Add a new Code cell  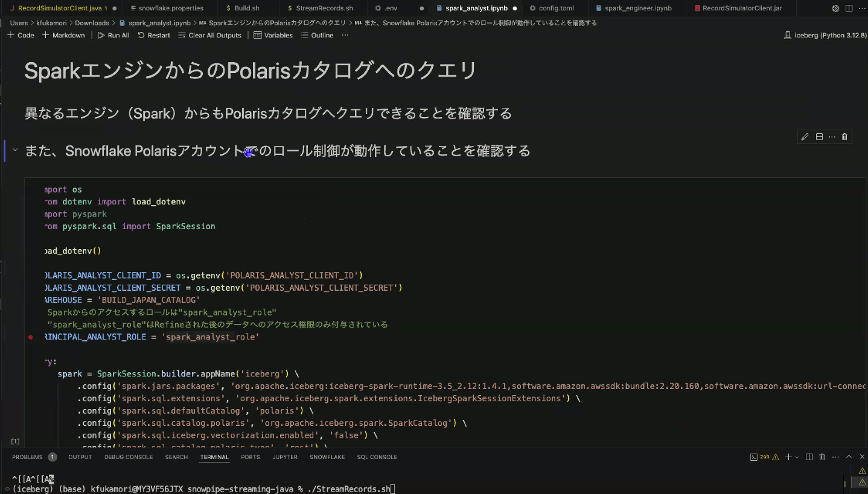click(21, 35)
